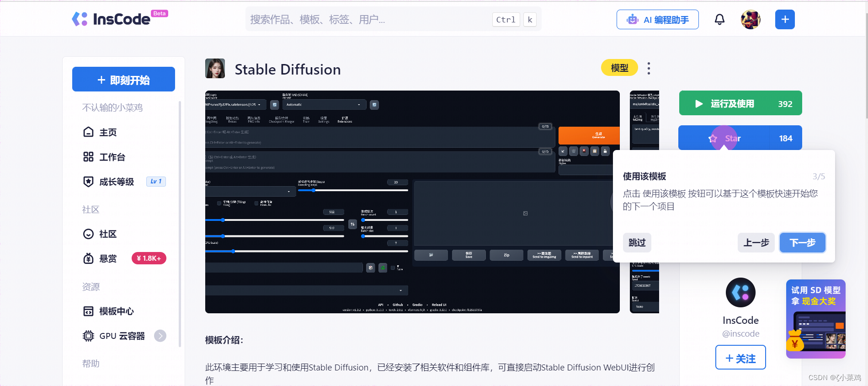Screen dimensions: 868x386
Task: Click the template icon beside 模板中心
Action: [88, 311]
